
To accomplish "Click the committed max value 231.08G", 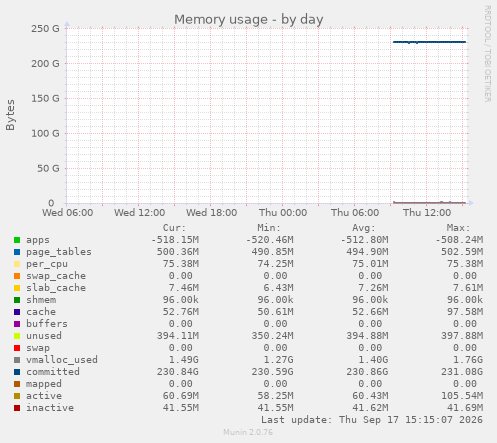I will coord(462,372).
